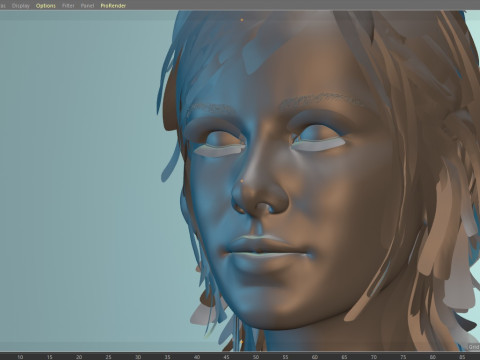Click the Grid label in viewport corner

point(474,347)
